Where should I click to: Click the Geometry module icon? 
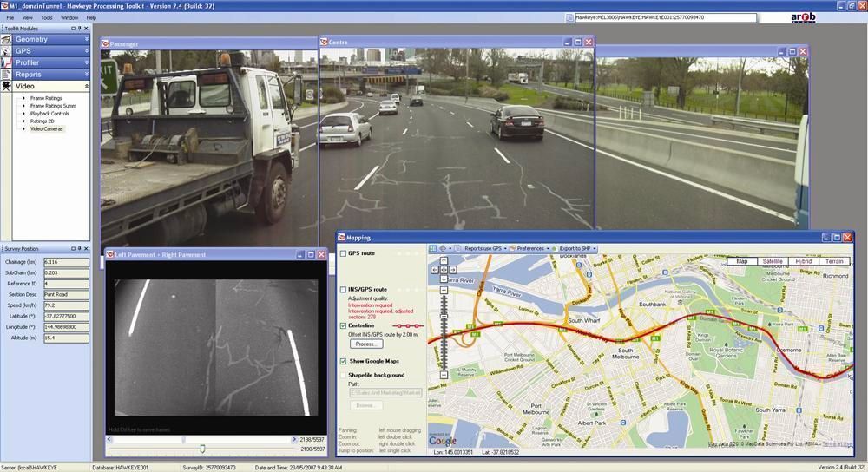6,39
